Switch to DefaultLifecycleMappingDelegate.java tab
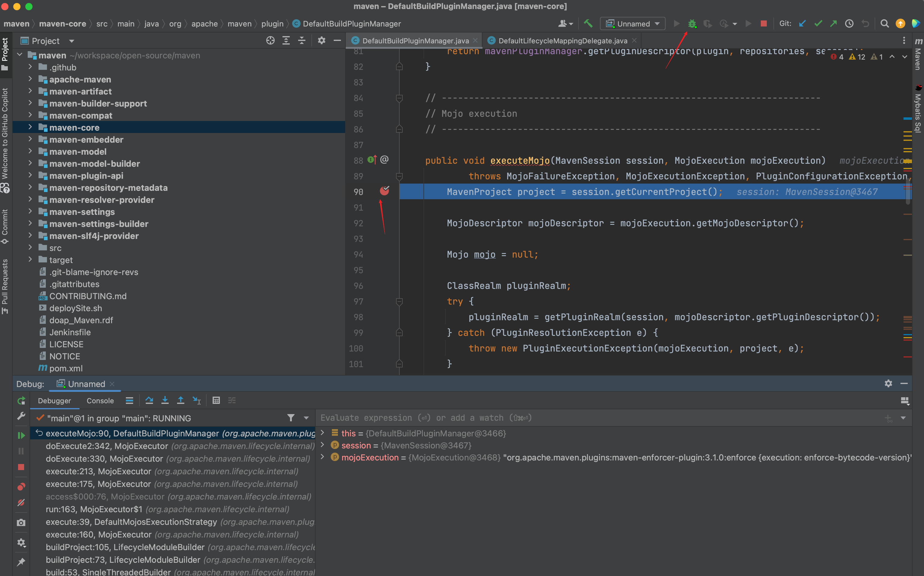Screen dimensions: 924x576 [x=563, y=40]
